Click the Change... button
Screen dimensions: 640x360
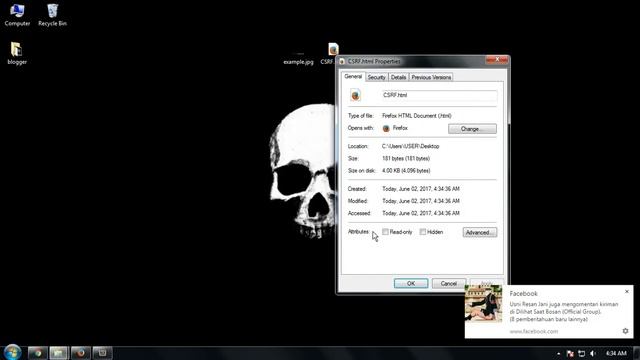(x=472, y=129)
